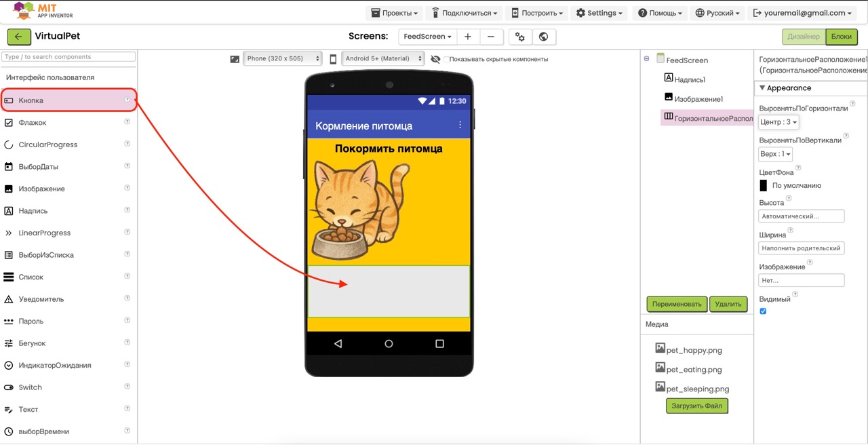Open ВыровнятьПоВертикали Верх : 1 dropdown
The height and width of the screenshot is (445, 868).
[775, 154]
